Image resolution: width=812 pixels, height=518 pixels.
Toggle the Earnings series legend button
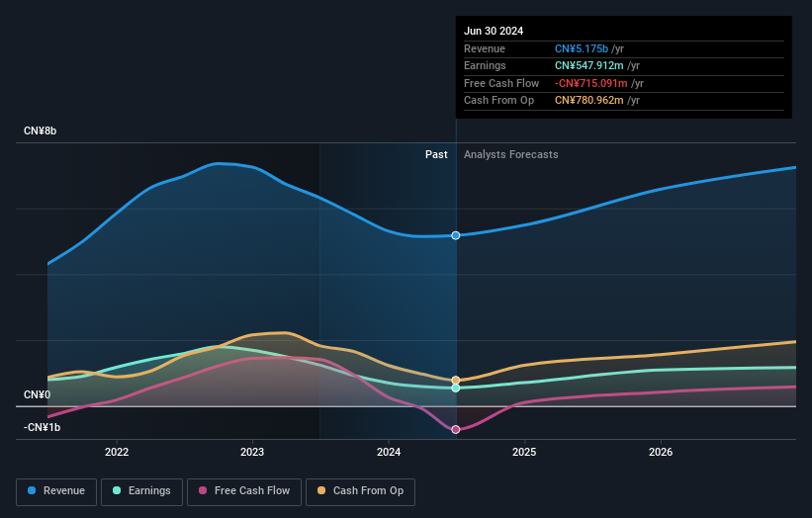click(141, 491)
